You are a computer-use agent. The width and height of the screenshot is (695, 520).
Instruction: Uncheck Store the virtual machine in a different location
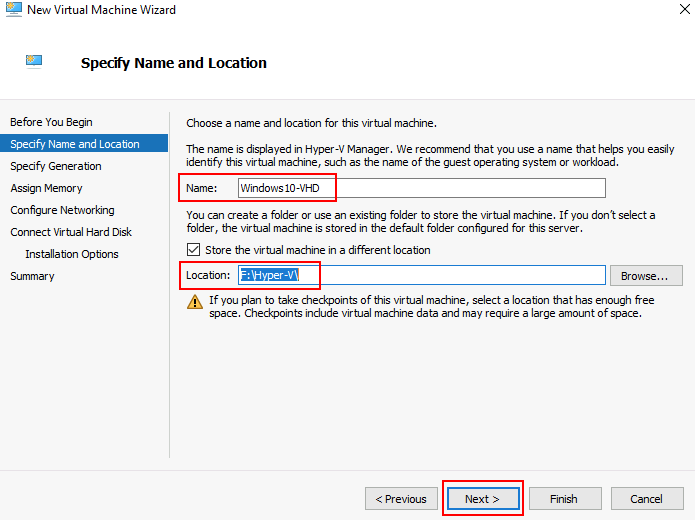[x=194, y=250]
